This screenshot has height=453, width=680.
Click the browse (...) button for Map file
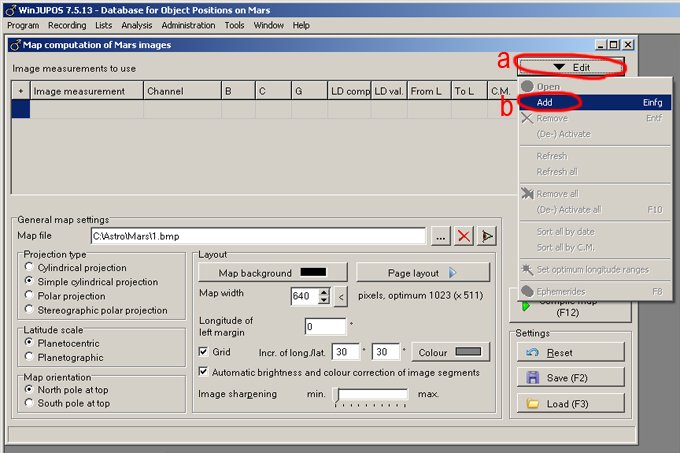coord(441,236)
